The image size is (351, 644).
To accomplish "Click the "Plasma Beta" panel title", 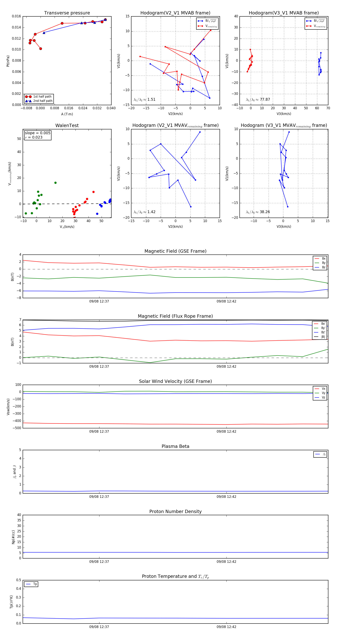I will 175,446.
